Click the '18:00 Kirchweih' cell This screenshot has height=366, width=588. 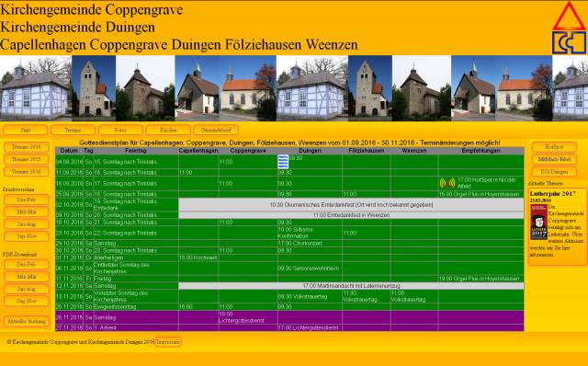pos(198,257)
